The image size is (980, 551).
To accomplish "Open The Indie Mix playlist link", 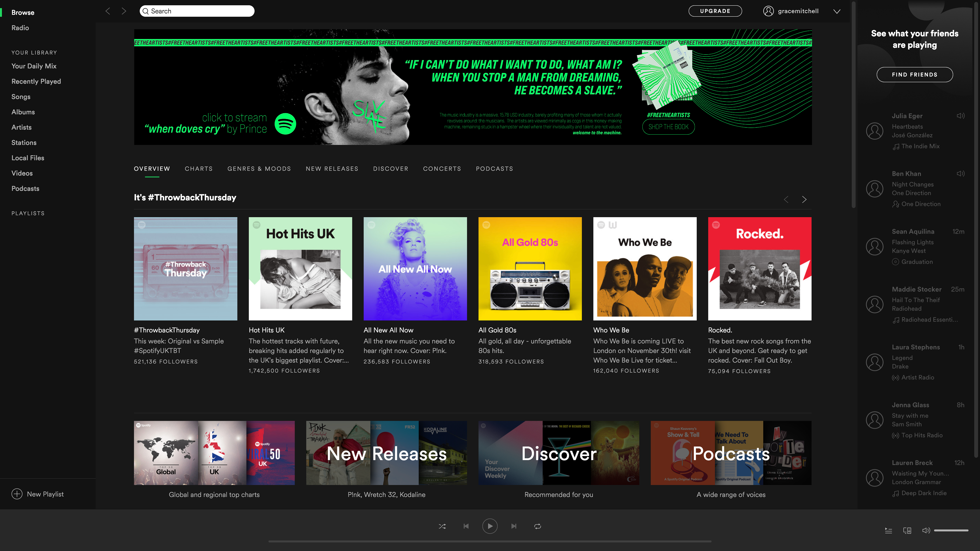I will point(920,146).
